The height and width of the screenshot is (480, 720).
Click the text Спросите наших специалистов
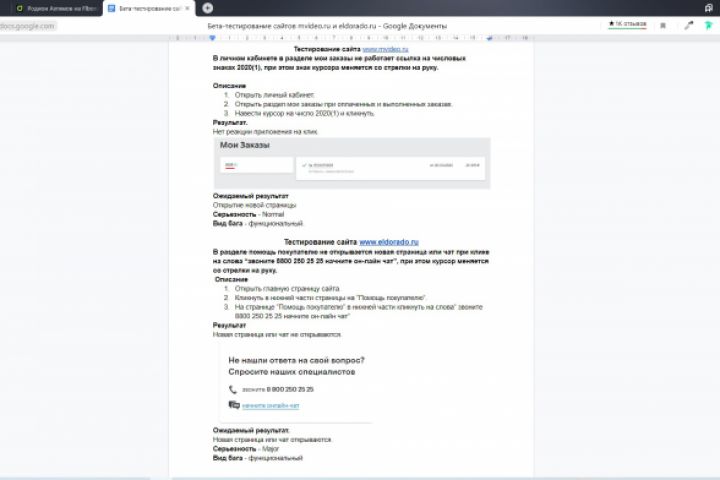tap(292, 372)
